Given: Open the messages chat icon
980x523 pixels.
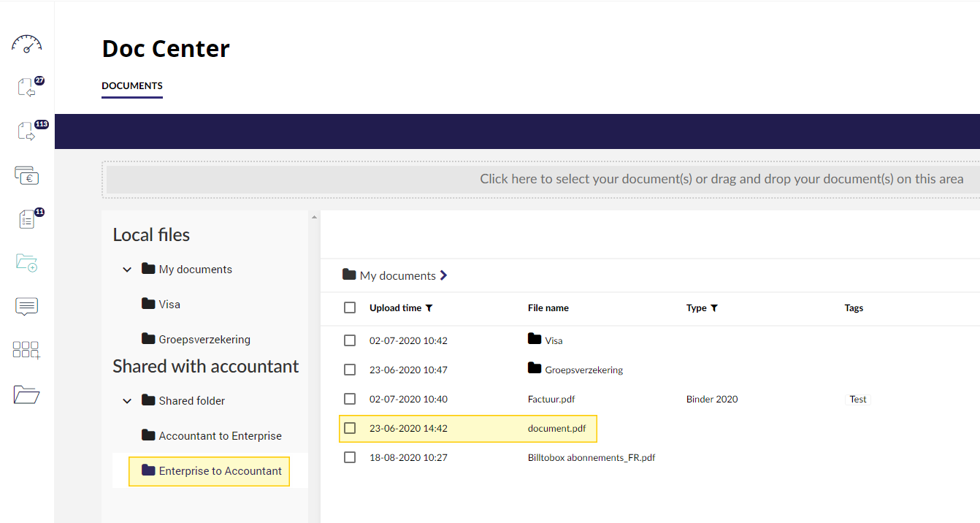Looking at the screenshot, I should [x=26, y=307].
